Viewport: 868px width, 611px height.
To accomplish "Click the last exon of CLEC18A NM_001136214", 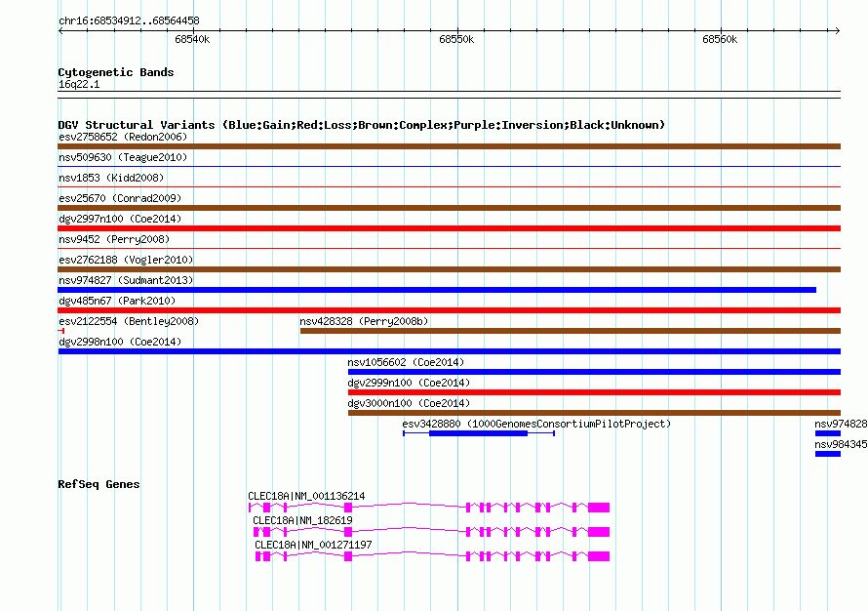I will 599,508.
